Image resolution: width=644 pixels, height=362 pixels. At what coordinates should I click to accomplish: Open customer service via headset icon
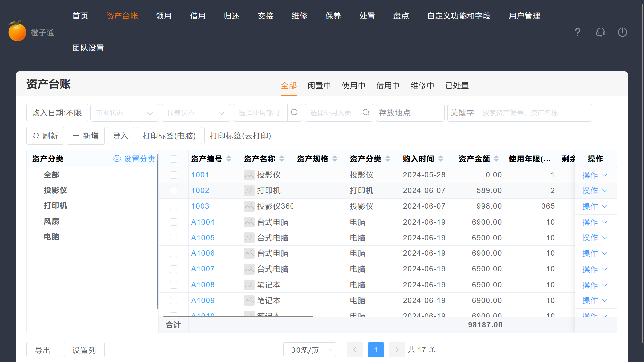(600, 32)
